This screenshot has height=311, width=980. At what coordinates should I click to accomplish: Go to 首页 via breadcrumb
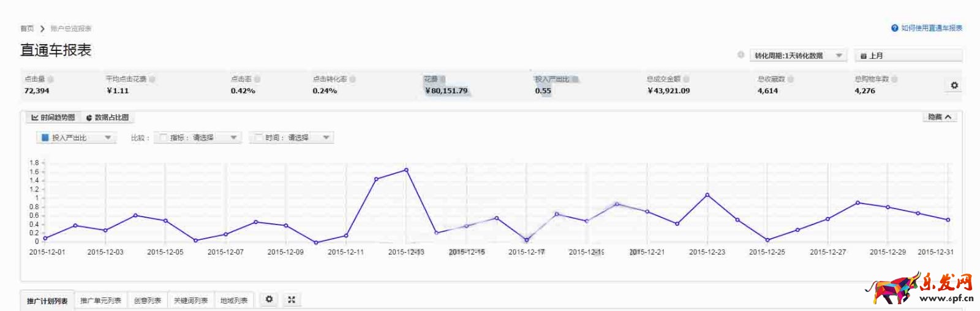[x=27, y=28]
